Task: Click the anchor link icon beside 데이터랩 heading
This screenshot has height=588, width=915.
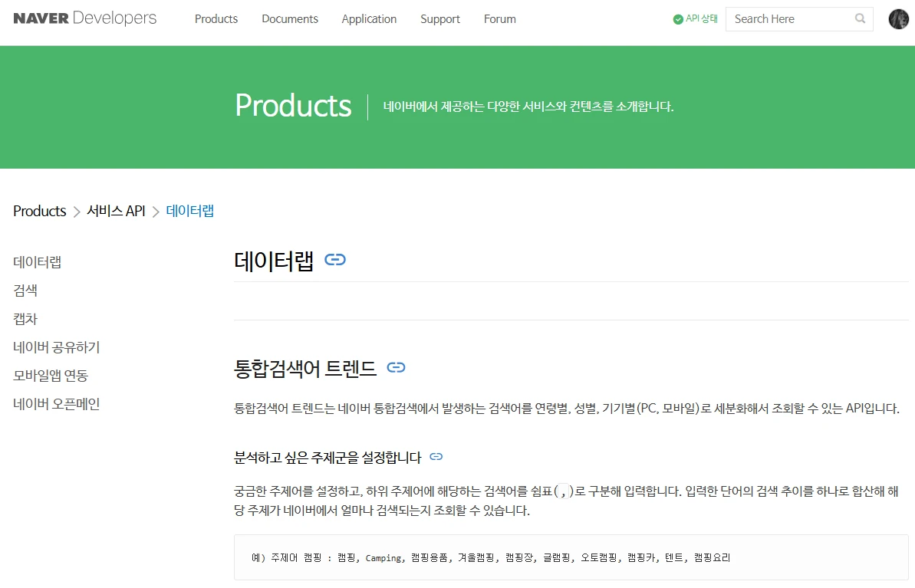Action: [335, 260]
